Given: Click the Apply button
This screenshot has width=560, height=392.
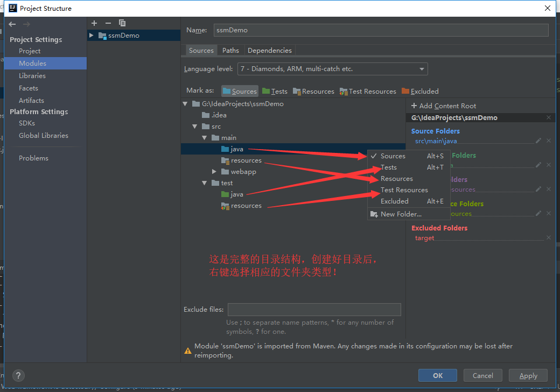Looking at the screenshot, I should [x=528, y=376].
